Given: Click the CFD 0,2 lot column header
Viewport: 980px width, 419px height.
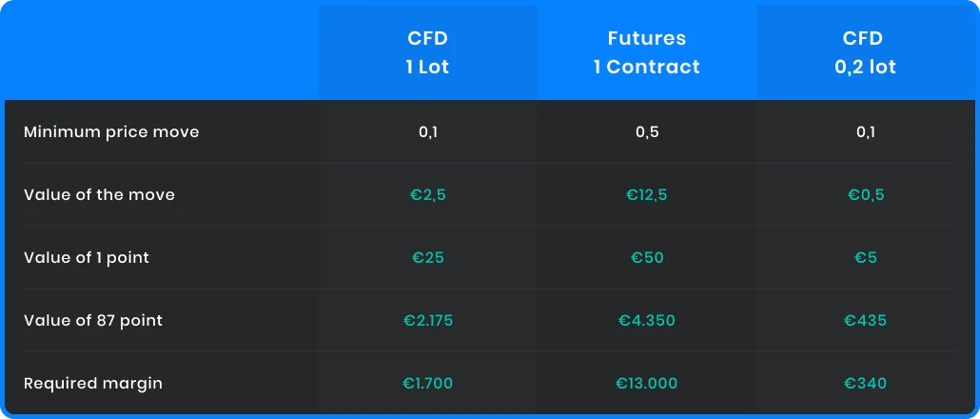Looking at the screenshot, I should pyautogui.click(x=866, y=52).
